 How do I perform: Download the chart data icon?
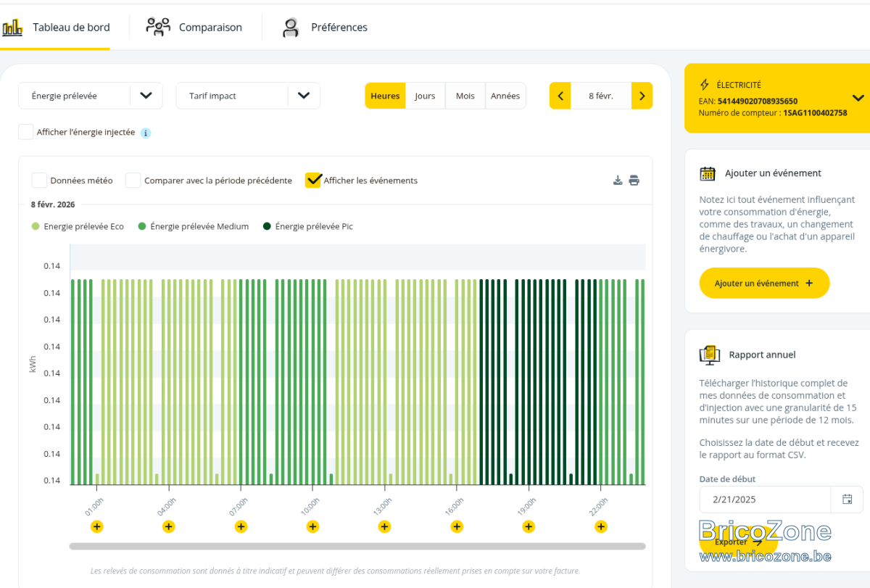(618, 181)
